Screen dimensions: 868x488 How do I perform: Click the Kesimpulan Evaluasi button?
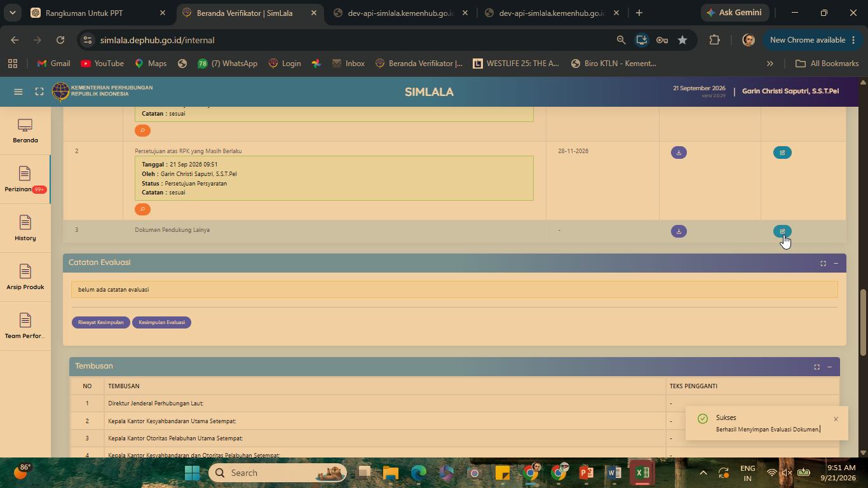click(x=161, y=322)
